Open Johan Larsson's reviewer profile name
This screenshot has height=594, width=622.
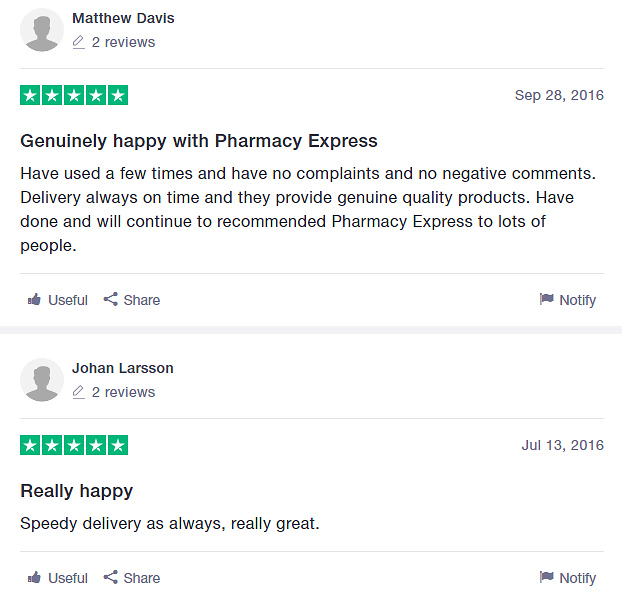[123, 368]
